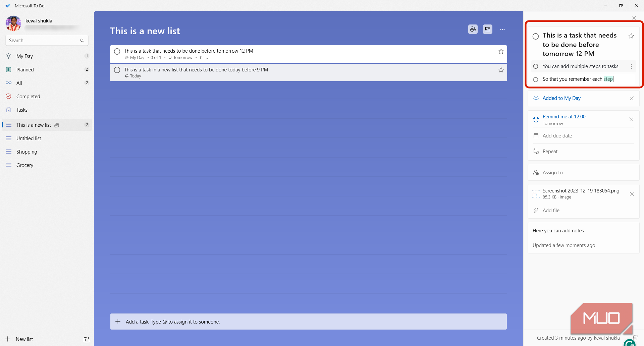Click the plus icon beside New list
This screenshot has height=346, width=644.
click(8, 339)
